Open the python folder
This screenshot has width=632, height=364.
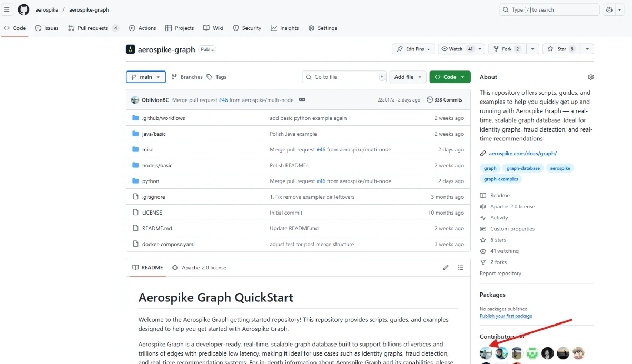151,181
